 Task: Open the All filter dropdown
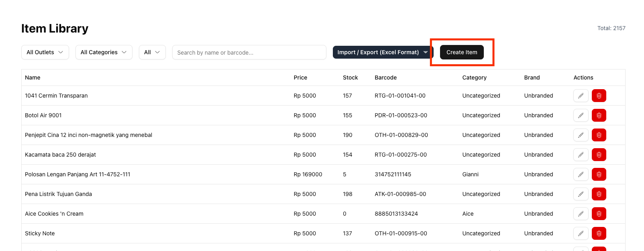[x=152, y=52]
